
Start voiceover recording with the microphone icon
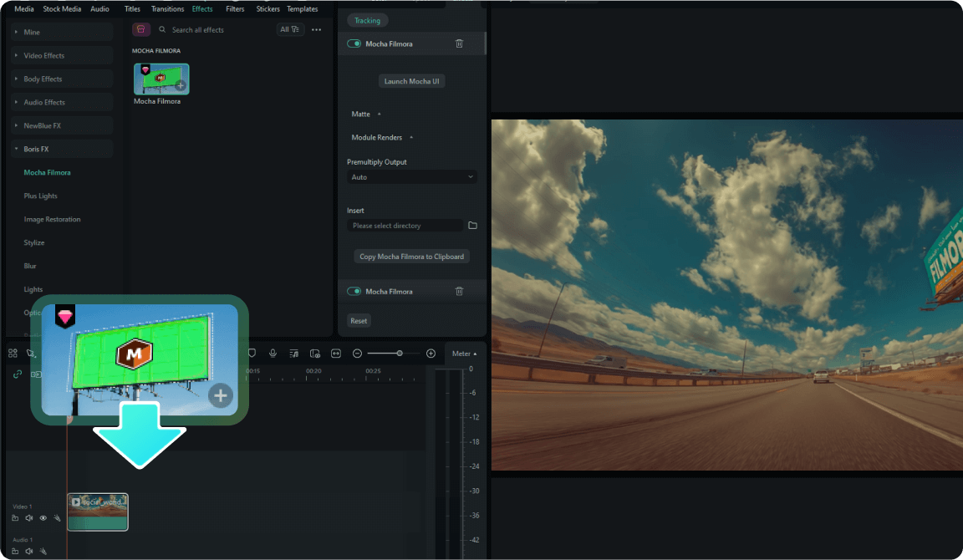coord(273,353)
